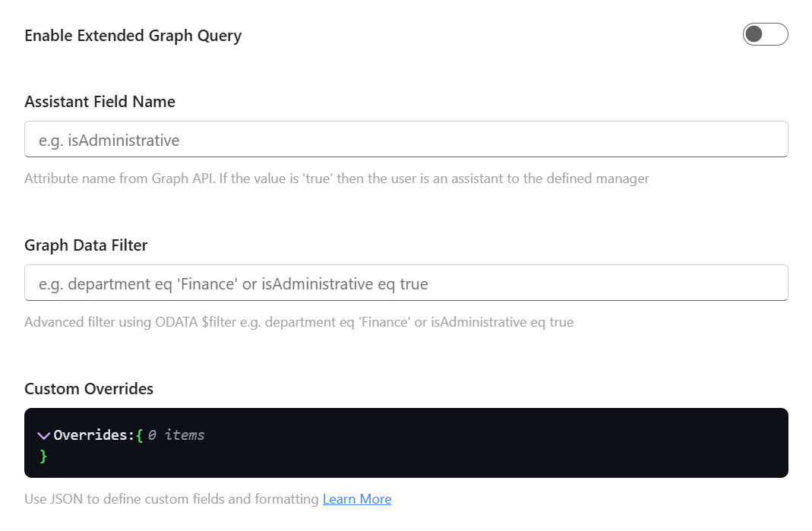Viewport: 812px width, 531px height.
Task: Toggle the Enable Extended Graph Query switch
Action: pos(765,34)
